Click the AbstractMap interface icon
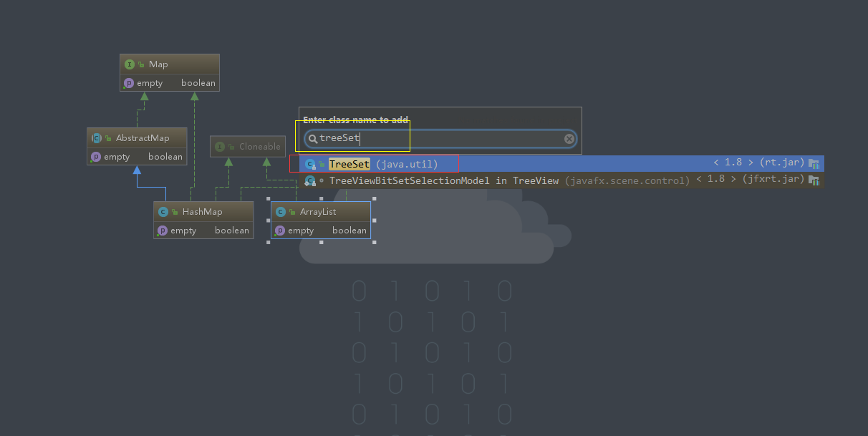The width and height of the screenshot is (868, 436). 95,137
